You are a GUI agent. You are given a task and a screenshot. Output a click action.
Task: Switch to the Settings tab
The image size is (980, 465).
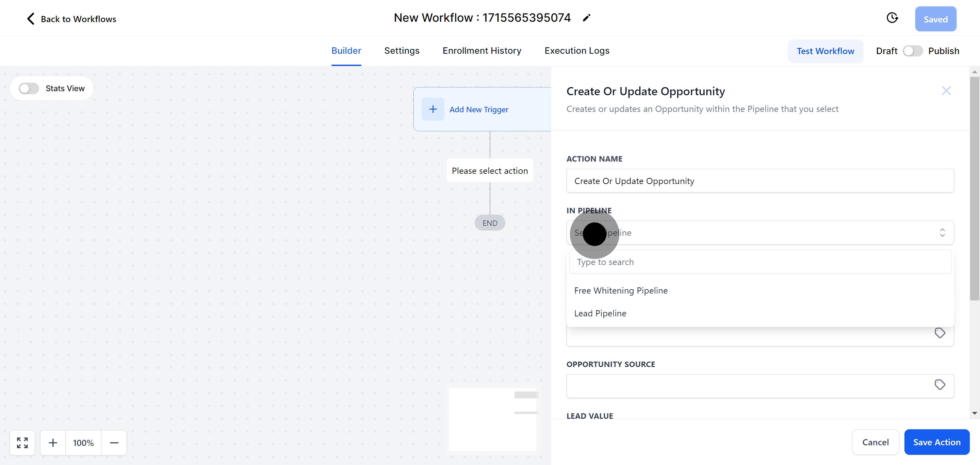pos(402,51)
